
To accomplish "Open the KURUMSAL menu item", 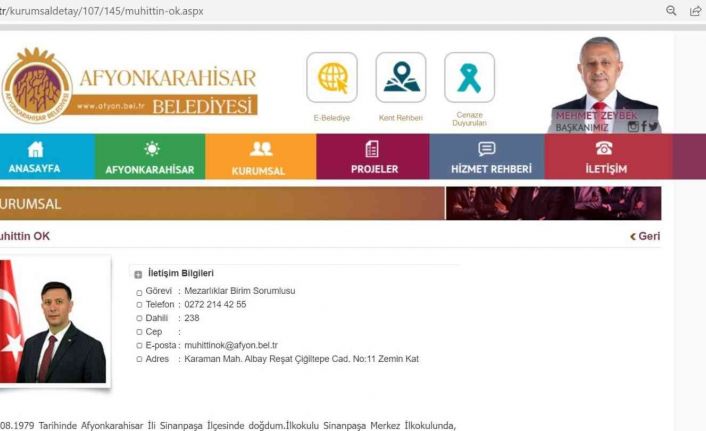I will coord(261,157).
